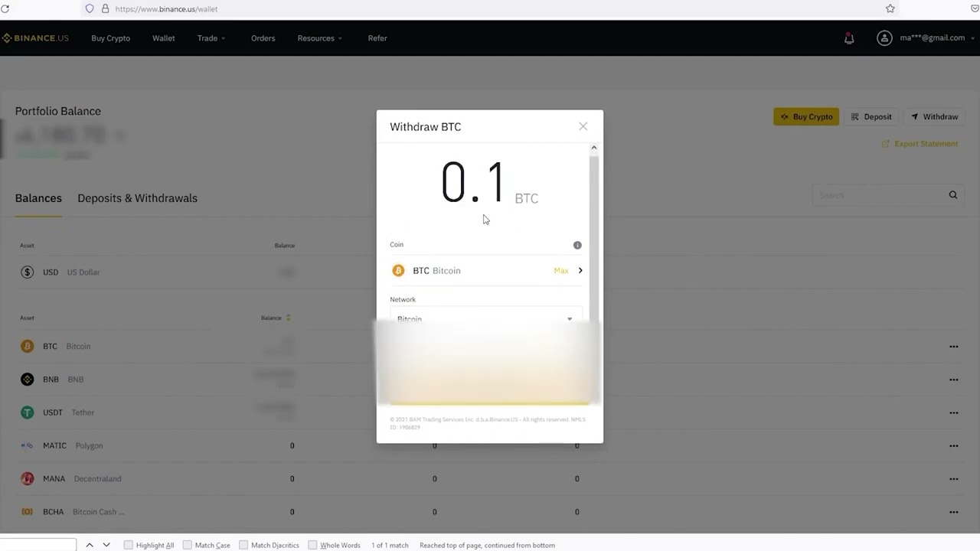Click the Binance.US logo
The width and height of the screenshot is (980, 551).
[x=35, y=38]
